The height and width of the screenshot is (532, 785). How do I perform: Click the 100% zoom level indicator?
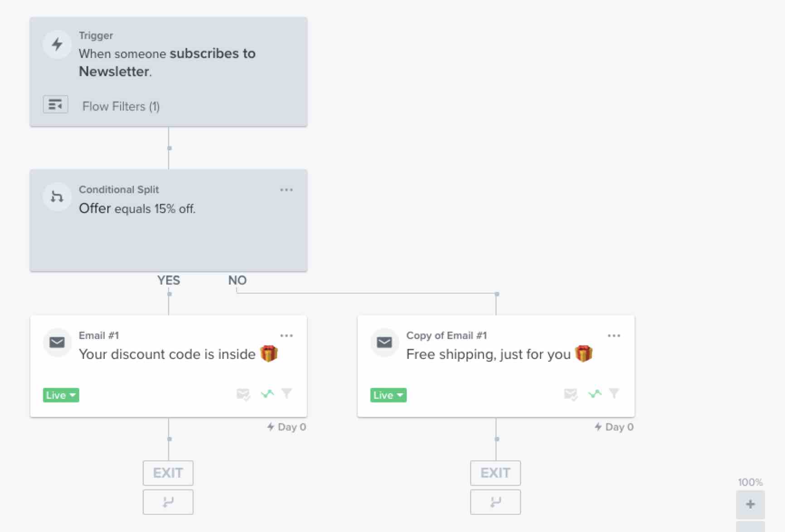coord(750,482)
